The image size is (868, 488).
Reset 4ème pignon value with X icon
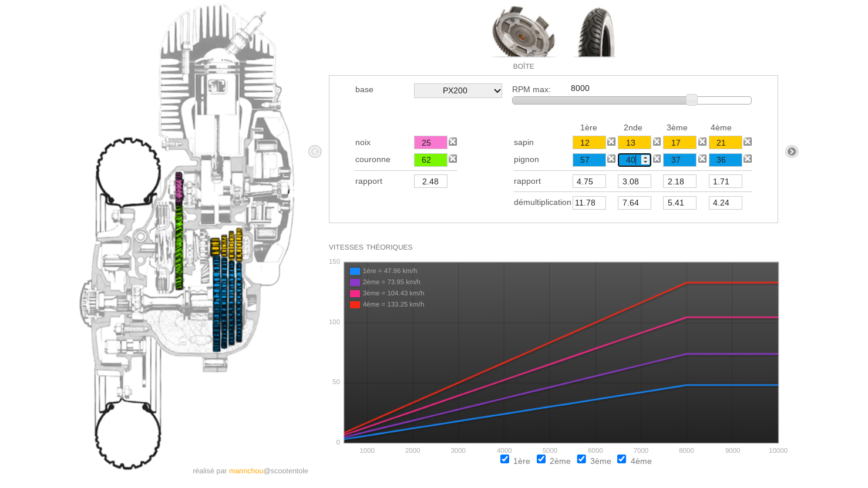748,159
